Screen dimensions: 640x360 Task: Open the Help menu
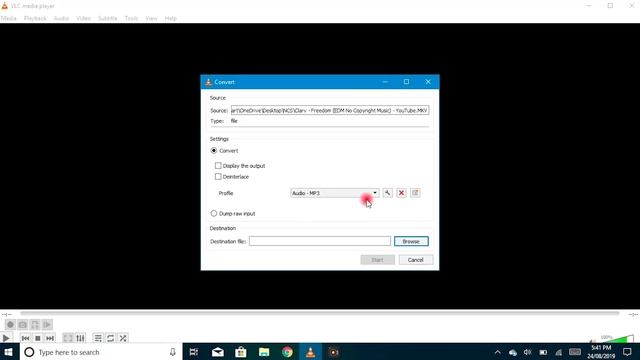pos(171,18)
